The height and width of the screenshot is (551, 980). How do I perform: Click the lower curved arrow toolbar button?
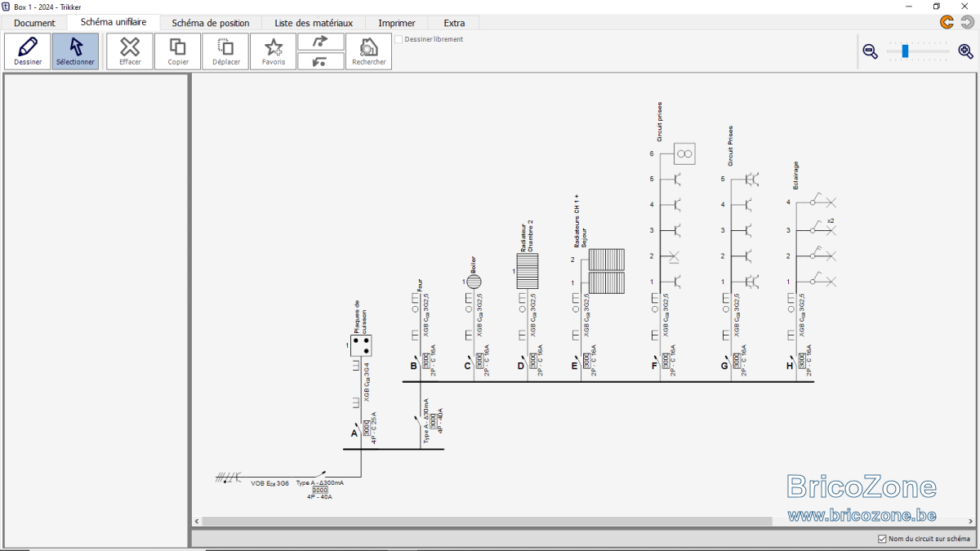pos(321,61)
